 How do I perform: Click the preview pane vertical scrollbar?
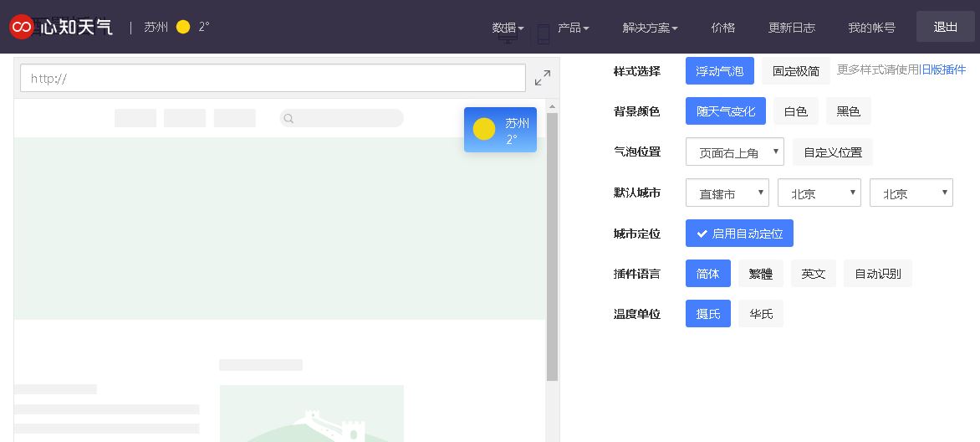tap(552, 247)
